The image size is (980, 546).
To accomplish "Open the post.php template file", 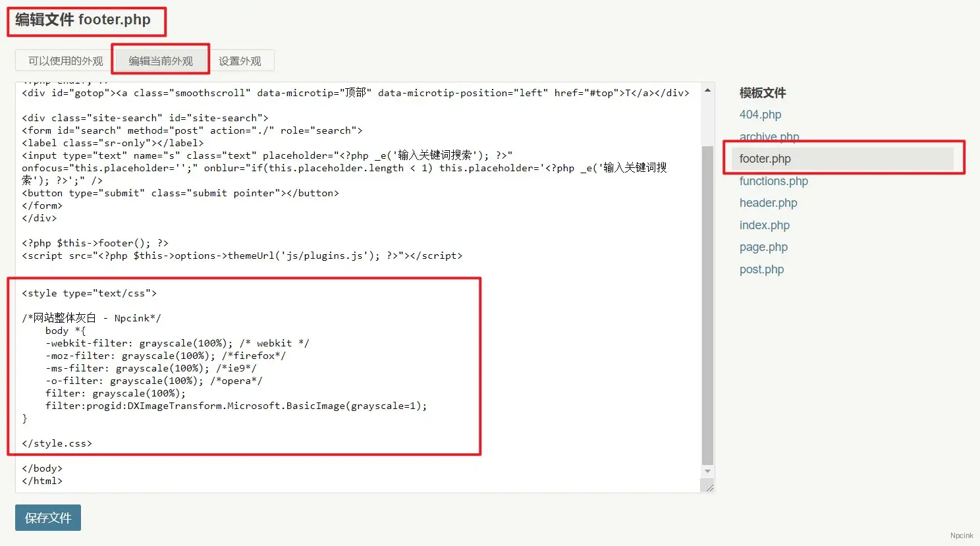I will click(x=761, y=269).
